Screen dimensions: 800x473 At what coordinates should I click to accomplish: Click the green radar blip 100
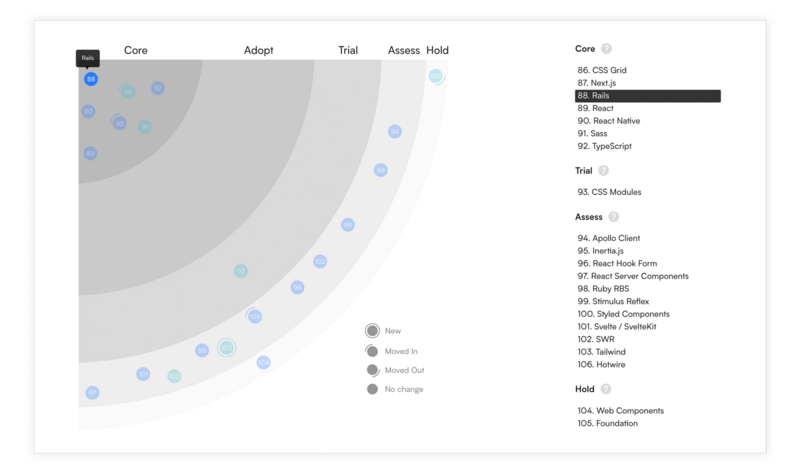pyautogui.click(x=174, y=376)
